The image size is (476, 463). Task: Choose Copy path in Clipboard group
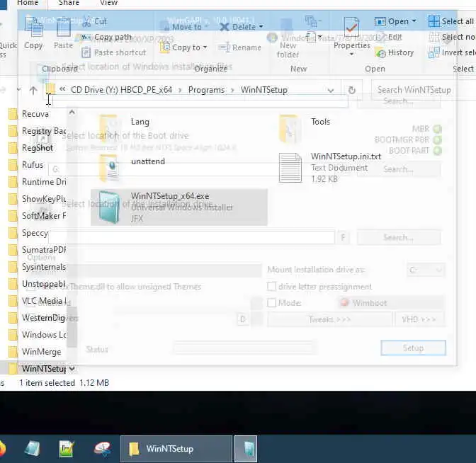tap(106, 37)
